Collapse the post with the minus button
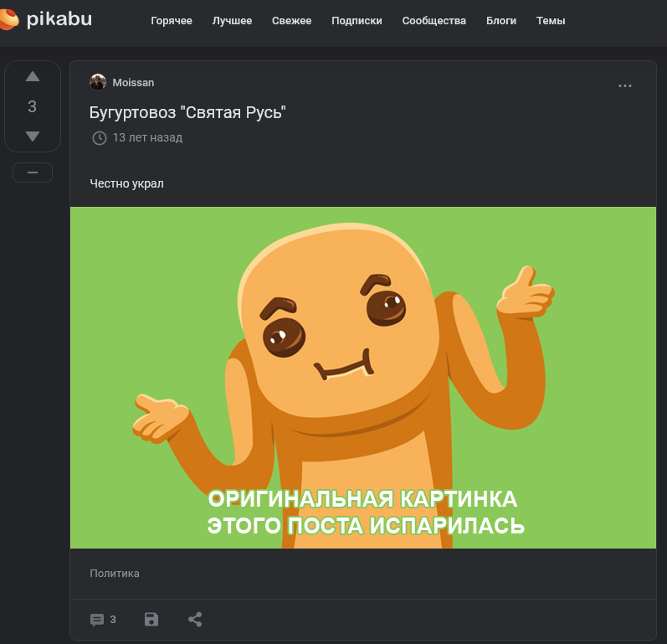Image resolution: width=667 pixels, height=644 pixels. (33, 173)
